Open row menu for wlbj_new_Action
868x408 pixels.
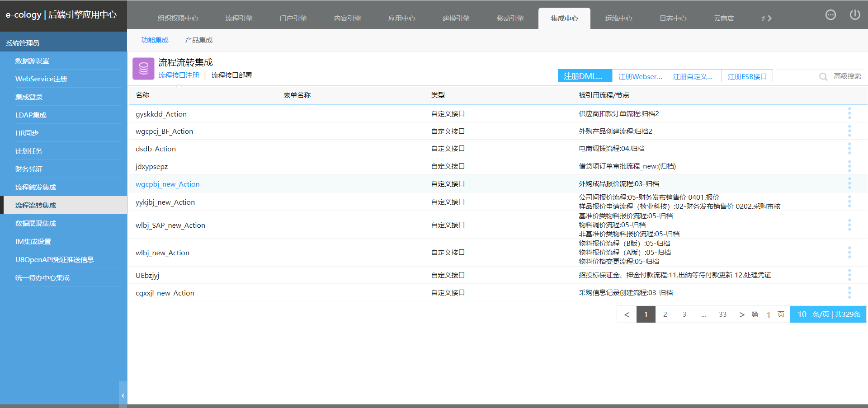[x=849, y=253]
